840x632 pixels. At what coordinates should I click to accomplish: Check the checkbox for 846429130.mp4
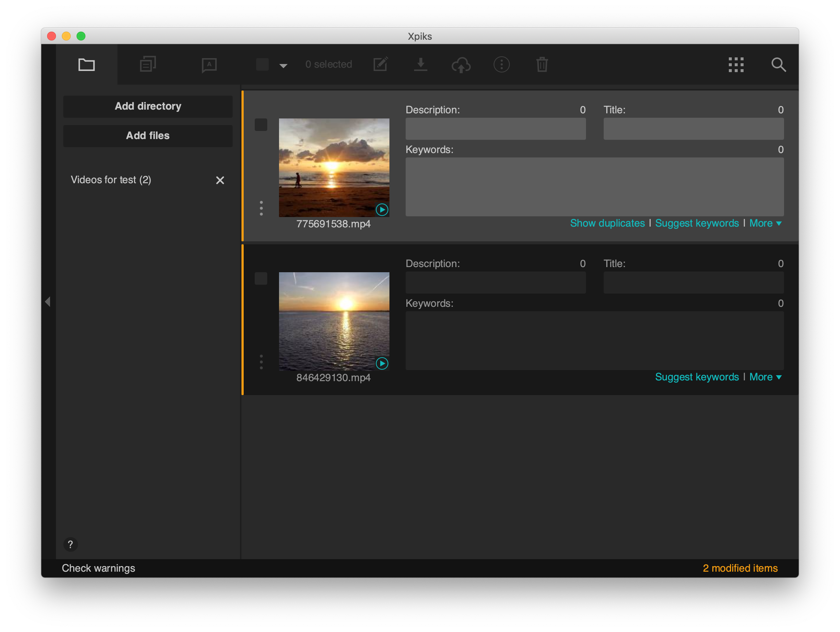click(x=261, y=278)
